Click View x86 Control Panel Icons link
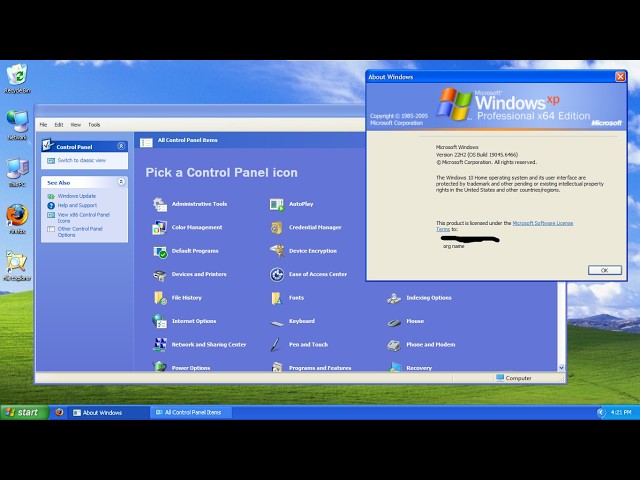The image size is (640, 480). 84,218
